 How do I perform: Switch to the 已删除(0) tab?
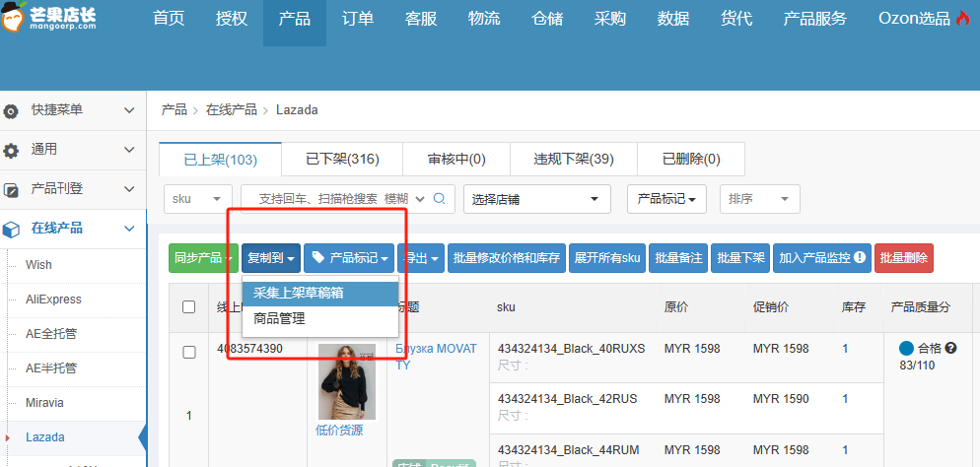(x=691, y=160)
